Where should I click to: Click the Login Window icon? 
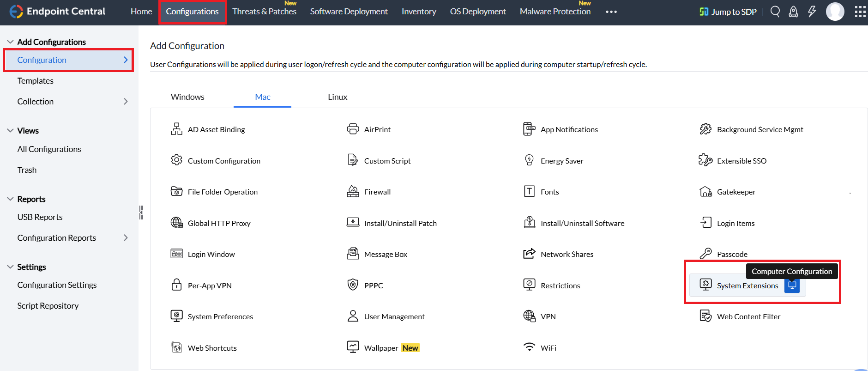(176, 254)
